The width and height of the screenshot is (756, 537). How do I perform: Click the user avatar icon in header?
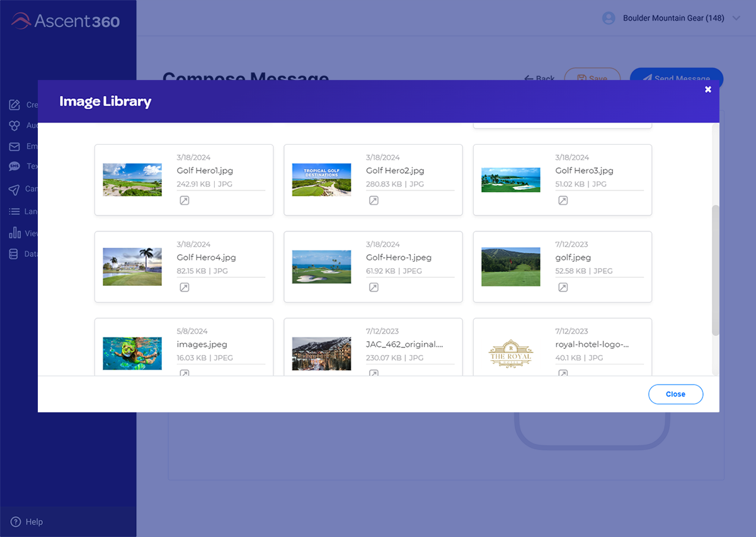click(609, 18)
